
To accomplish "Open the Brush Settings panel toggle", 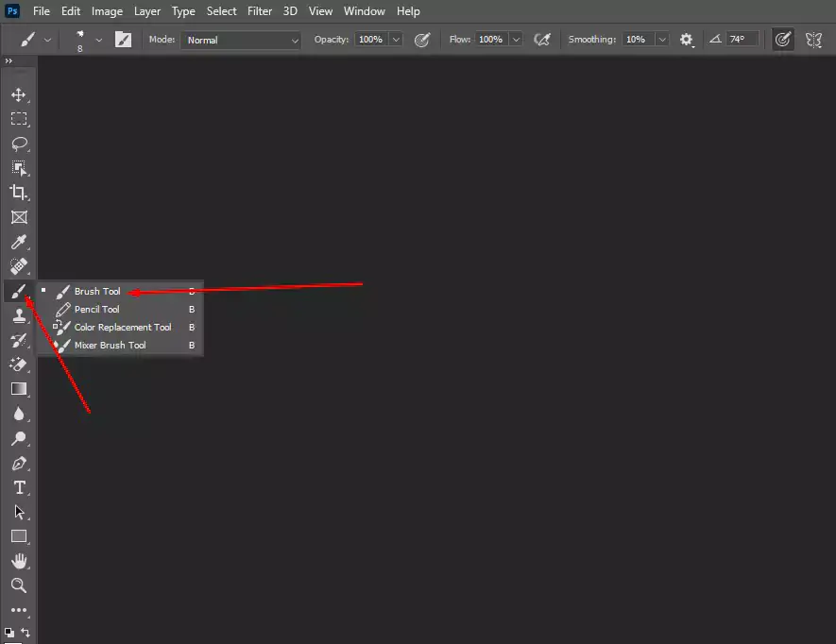I will click(124, 39).
